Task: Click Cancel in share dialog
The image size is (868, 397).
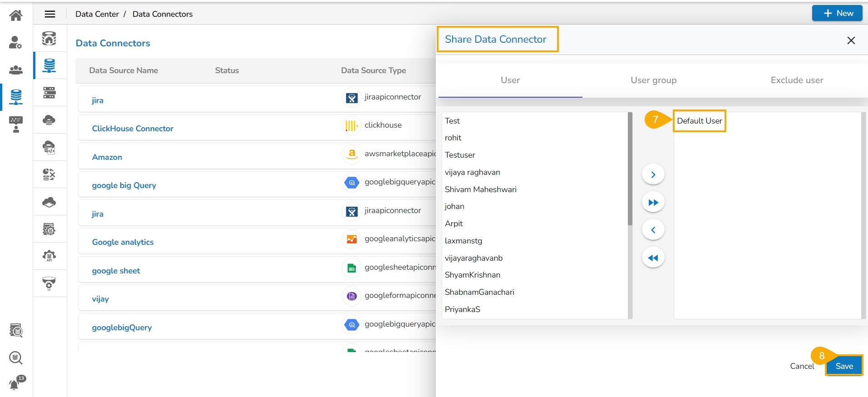Action: point(802,366)
